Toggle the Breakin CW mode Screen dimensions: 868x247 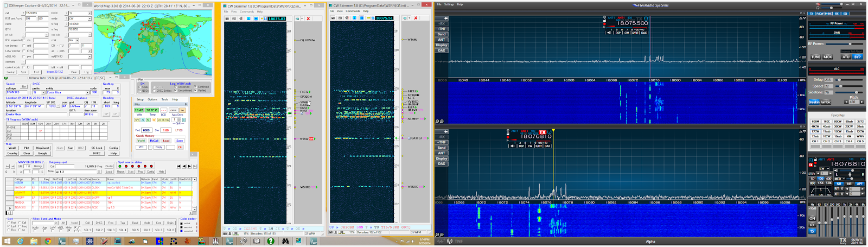click(x=814, y=102)
